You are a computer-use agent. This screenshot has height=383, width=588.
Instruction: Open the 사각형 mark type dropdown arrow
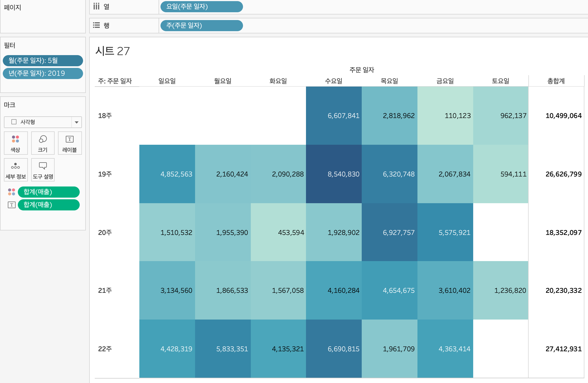click(x=77, y=122)
